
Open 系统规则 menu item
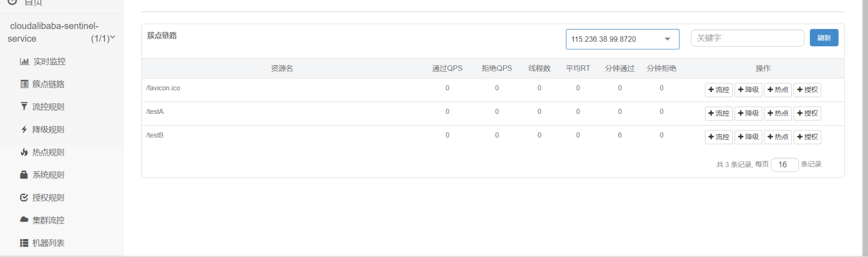pyautogui.click(x=48, y=175)
